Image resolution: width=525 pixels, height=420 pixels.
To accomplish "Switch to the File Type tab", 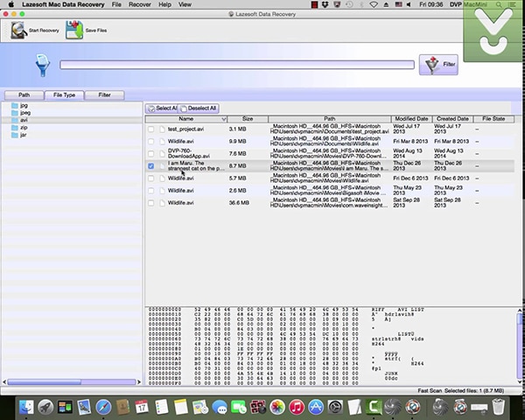I will pyautogui.click(x=64, y=95).
